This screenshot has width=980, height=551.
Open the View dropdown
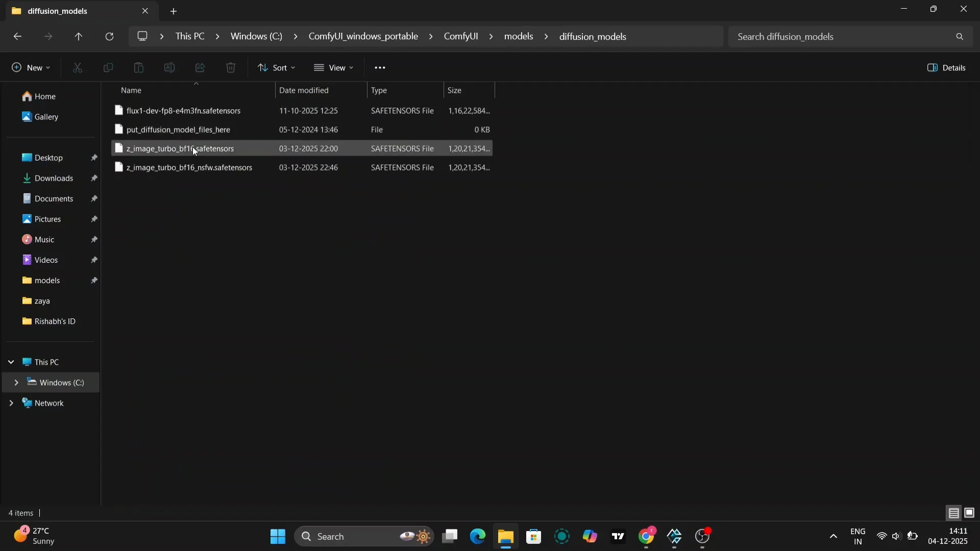point(334,67)
